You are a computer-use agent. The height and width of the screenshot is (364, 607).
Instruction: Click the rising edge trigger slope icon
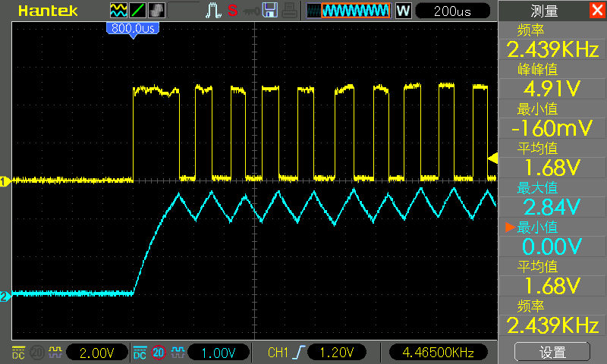[298, 353]
